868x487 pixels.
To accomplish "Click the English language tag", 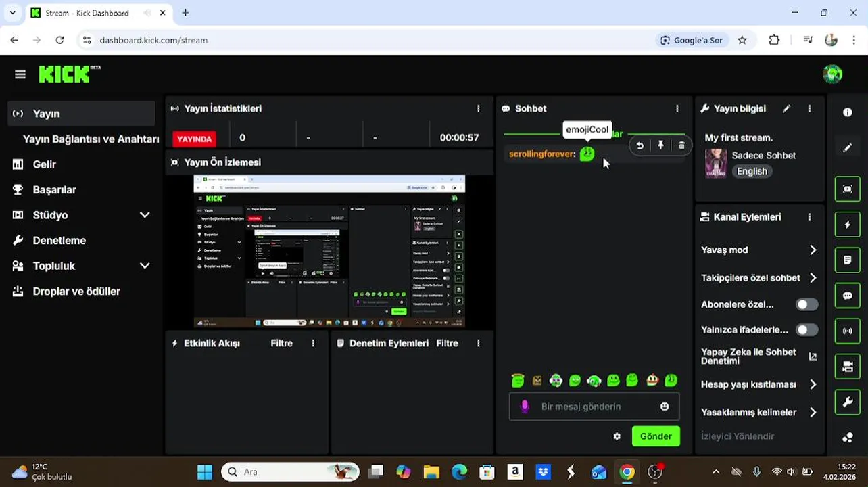I will pyautogui.click(x=752, y=172).
